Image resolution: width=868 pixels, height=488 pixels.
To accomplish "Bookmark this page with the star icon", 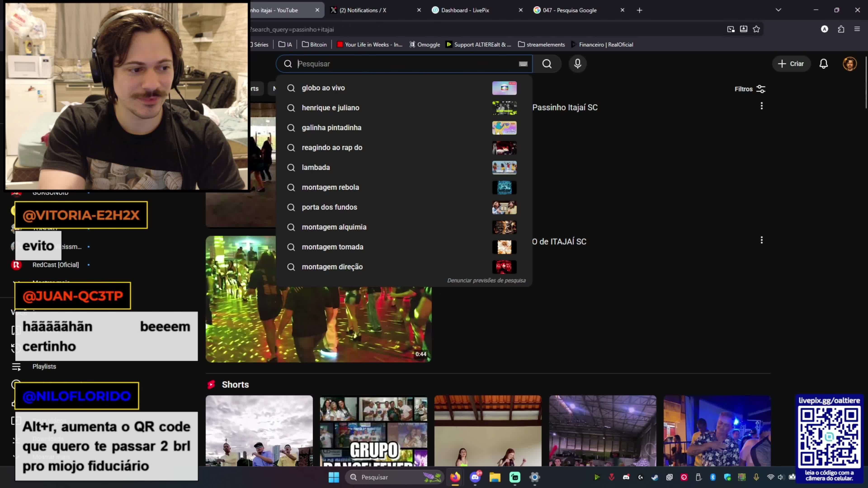I will pos(757,29).
